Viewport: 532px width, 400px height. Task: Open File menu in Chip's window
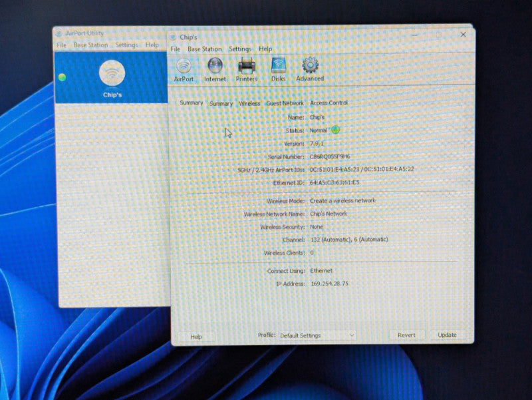176,49
